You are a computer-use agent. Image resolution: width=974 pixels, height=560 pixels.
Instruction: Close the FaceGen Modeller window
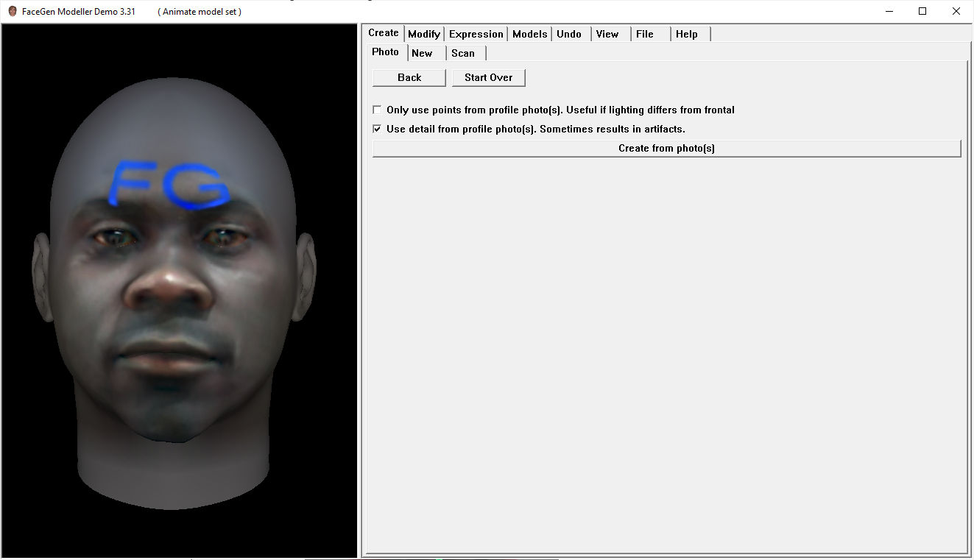click(x=956, y=11)
